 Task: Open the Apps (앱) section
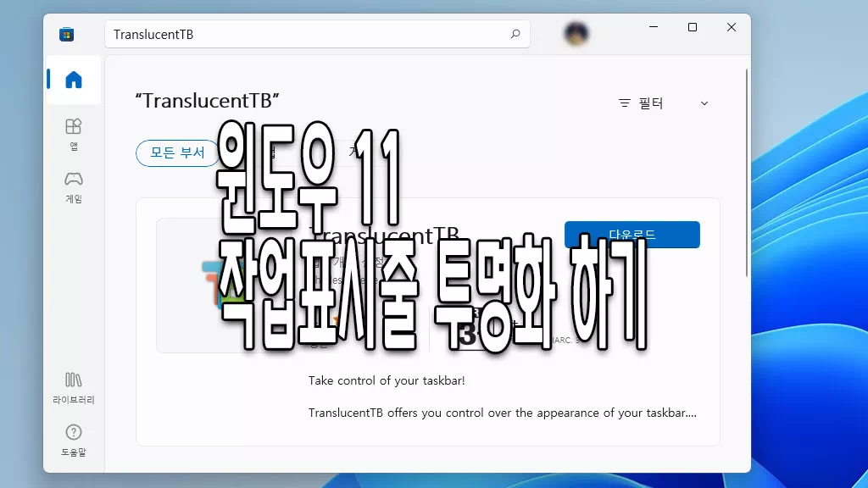(x=74, y=133)
